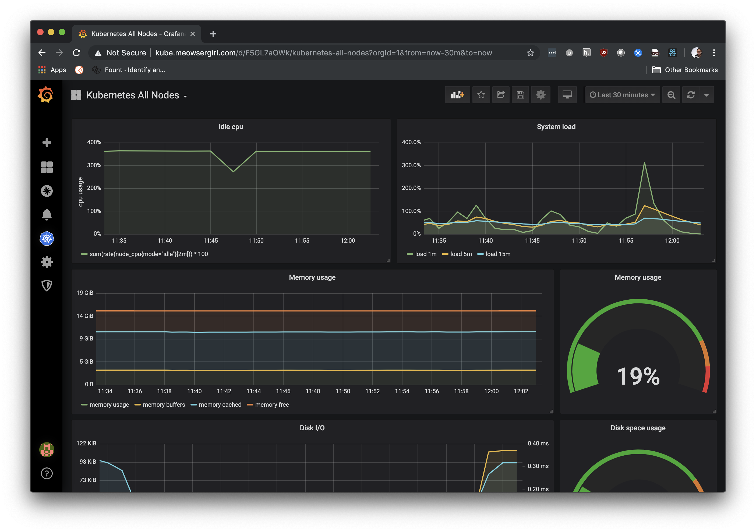Click the user avatar in sidebar
756x532 pixels.
pyautogui.click(x=47, y=450)
